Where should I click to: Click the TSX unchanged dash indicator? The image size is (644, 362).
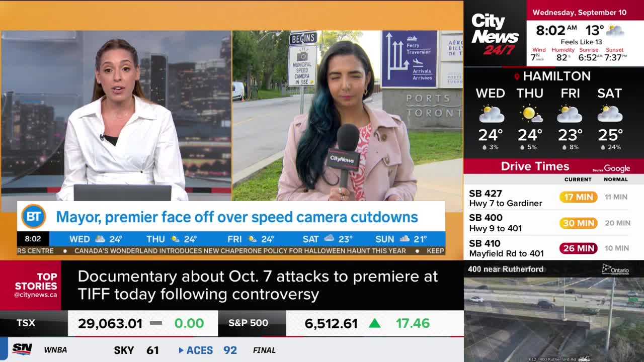(156, 323)
